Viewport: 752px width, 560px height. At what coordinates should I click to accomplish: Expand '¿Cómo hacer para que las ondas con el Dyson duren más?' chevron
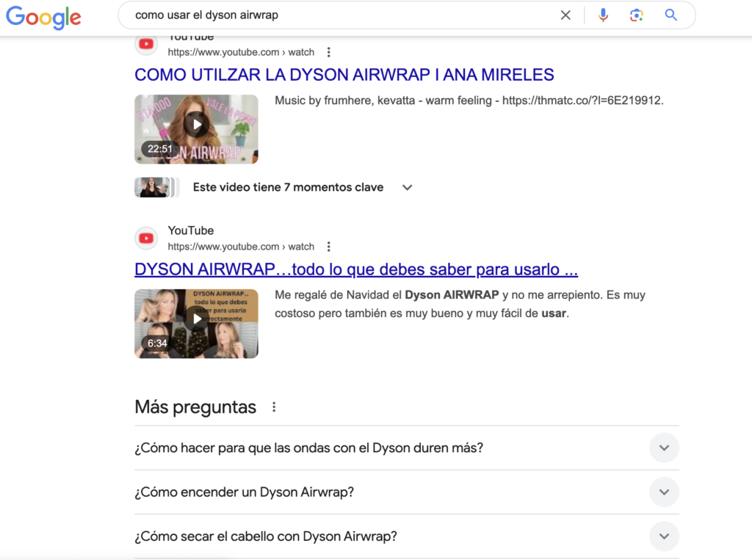click(664, 448)
